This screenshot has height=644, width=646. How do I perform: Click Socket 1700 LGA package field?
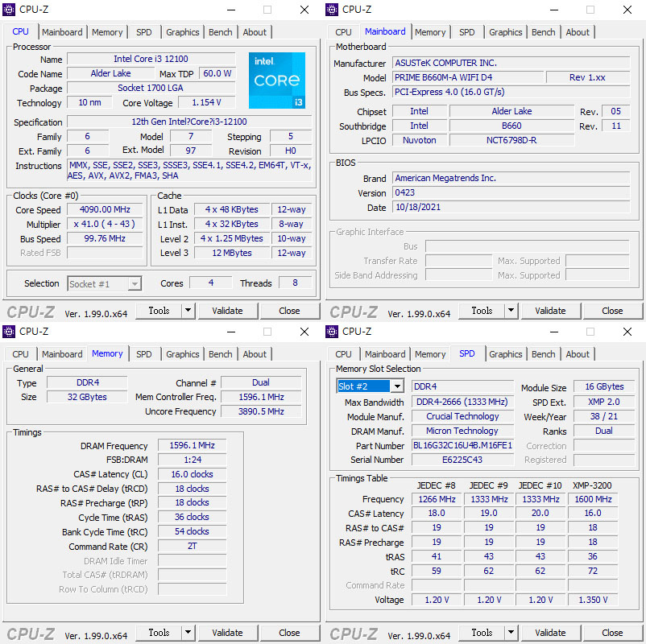click(151, 88)
